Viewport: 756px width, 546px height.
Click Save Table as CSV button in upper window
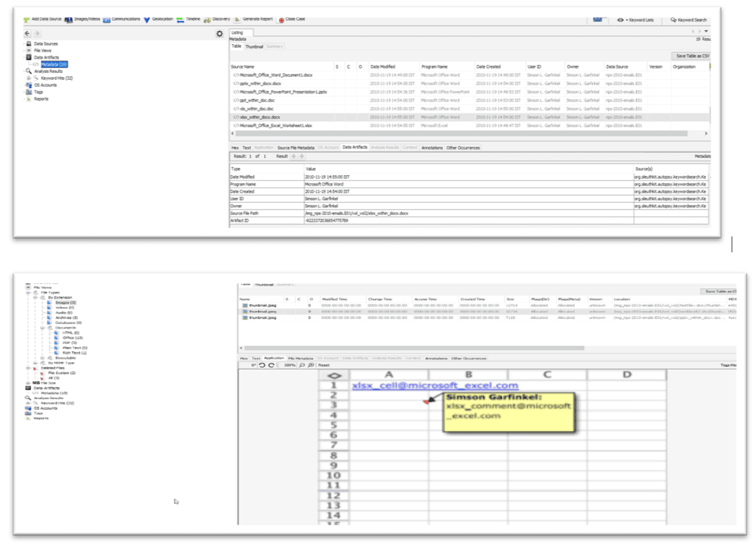point(691,56)
